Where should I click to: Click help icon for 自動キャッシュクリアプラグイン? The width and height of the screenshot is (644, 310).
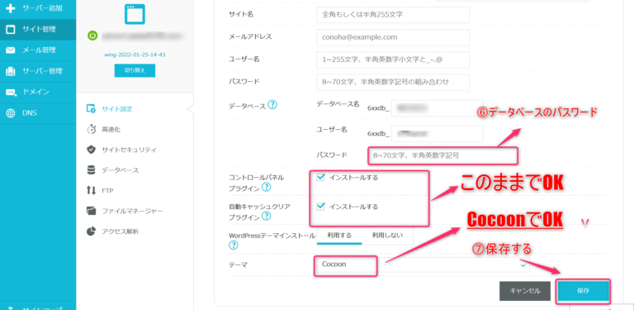[266, 217]
